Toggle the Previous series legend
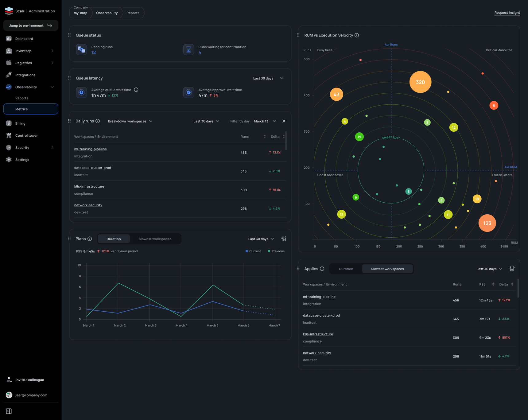528x420 pixels. [276, 251]
